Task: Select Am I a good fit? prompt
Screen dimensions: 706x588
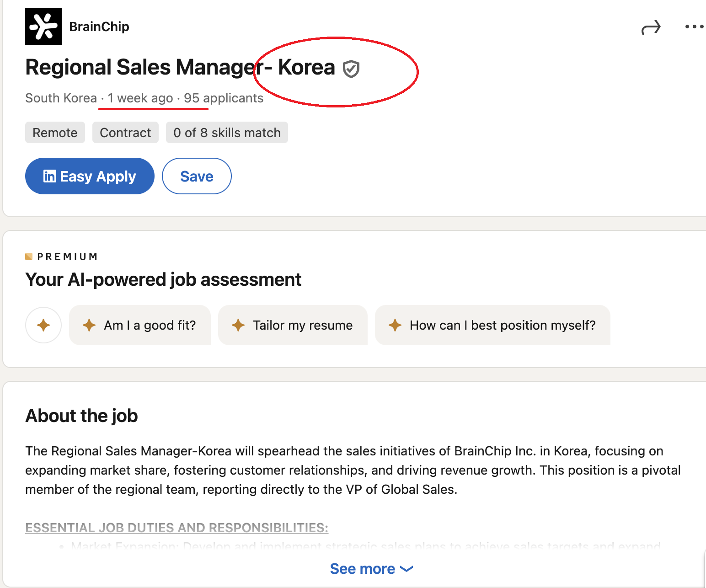Action: 140,325
